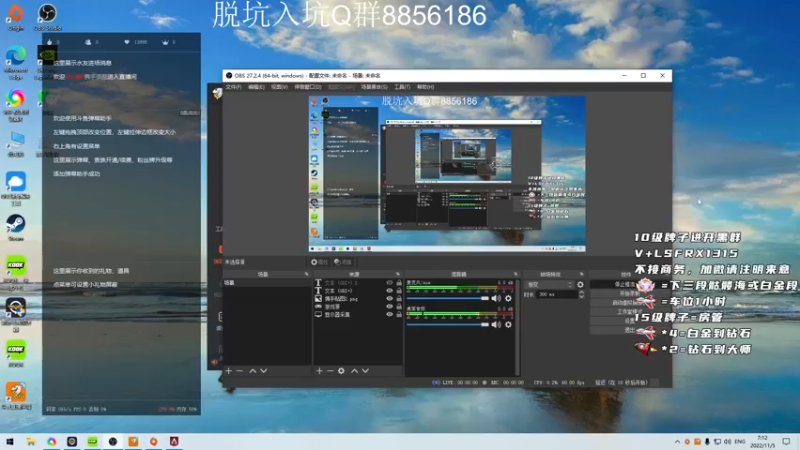Click the This PC desktop icon

[x=16, y=144]
